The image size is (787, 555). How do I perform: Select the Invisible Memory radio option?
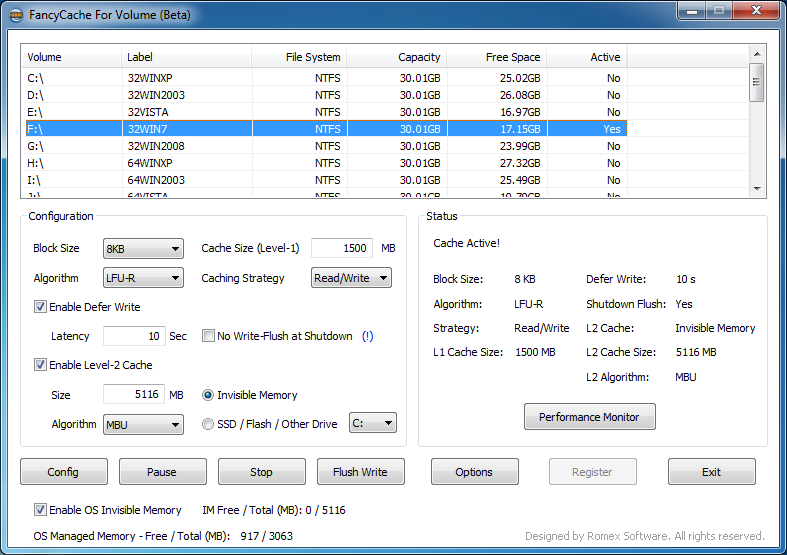pos(208,395)
